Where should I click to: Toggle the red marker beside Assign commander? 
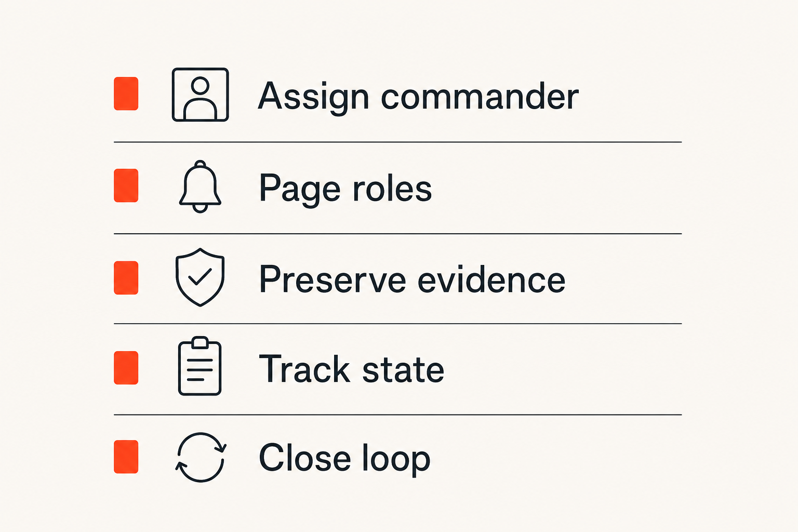click(x=126, y=94)
